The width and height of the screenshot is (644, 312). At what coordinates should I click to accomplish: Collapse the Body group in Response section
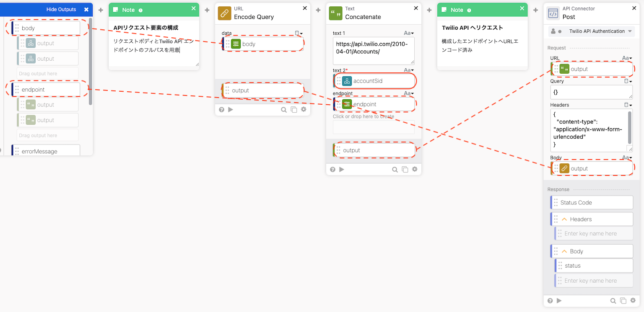click(564, 251)
